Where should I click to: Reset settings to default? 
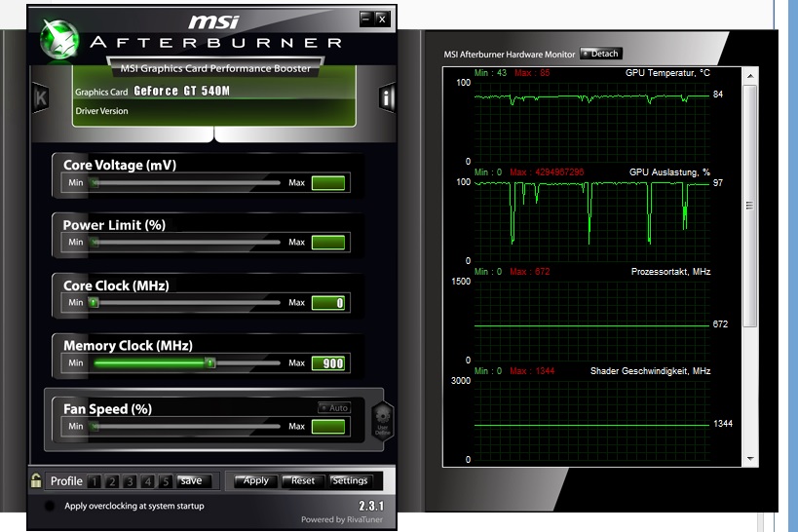[303, 481]
